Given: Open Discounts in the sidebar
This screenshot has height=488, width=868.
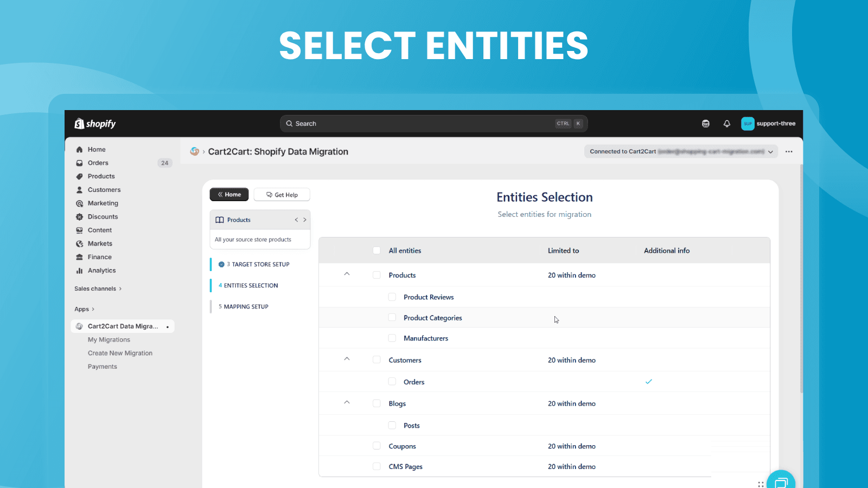Looking at the screenshot, I should 103,217.
